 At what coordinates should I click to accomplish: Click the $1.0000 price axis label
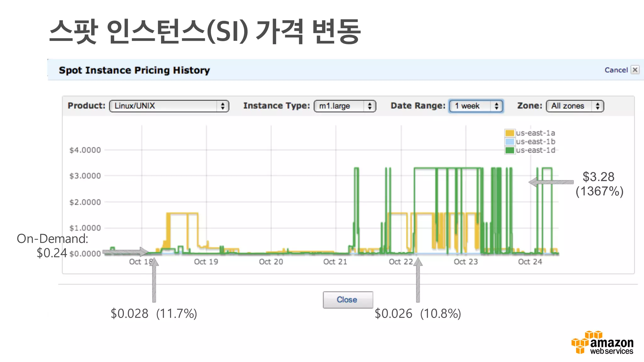coord(85,228)
